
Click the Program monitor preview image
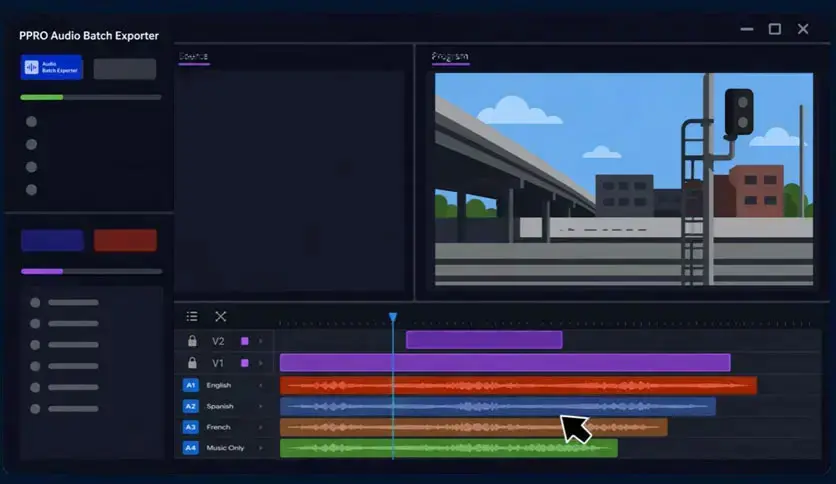(624, 179)
